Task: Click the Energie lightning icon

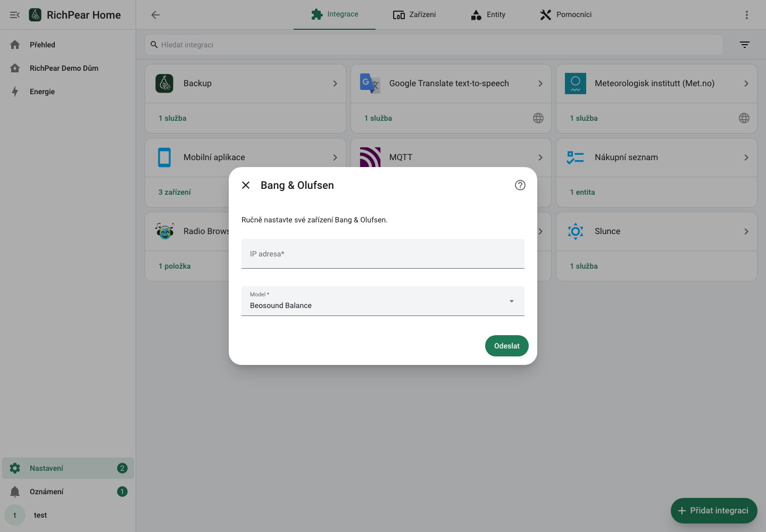Action: tap(15, 92)
